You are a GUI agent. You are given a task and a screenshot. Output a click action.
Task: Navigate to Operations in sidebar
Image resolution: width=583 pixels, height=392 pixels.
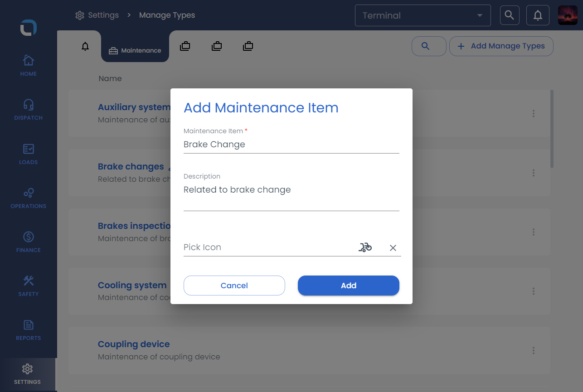28,198
